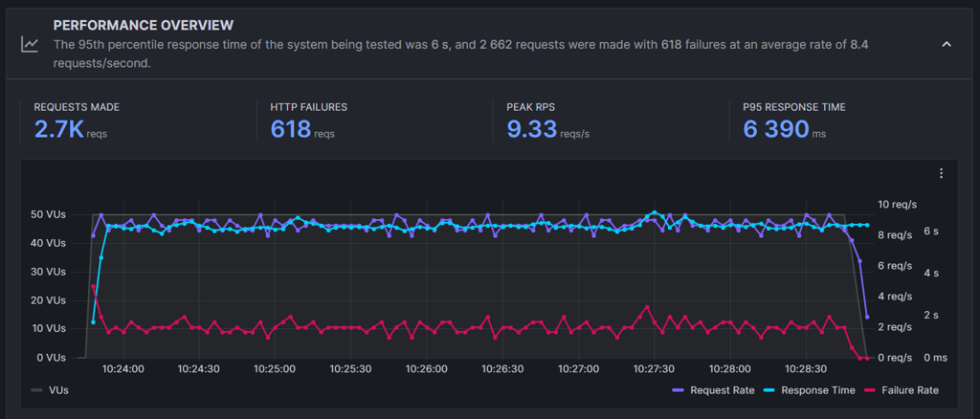The image size is (980, 419).
Task: Click the last request rate data point
Action: click(867, 318)
